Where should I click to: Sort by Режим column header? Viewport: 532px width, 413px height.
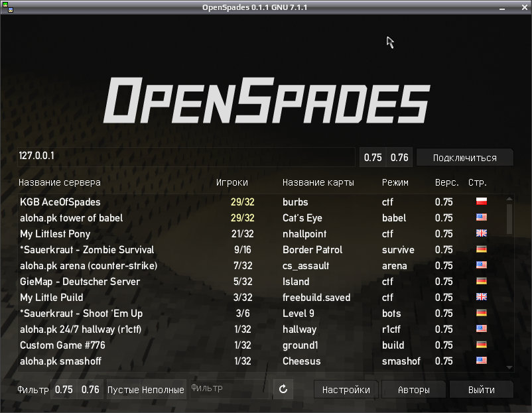click(395, 182)
